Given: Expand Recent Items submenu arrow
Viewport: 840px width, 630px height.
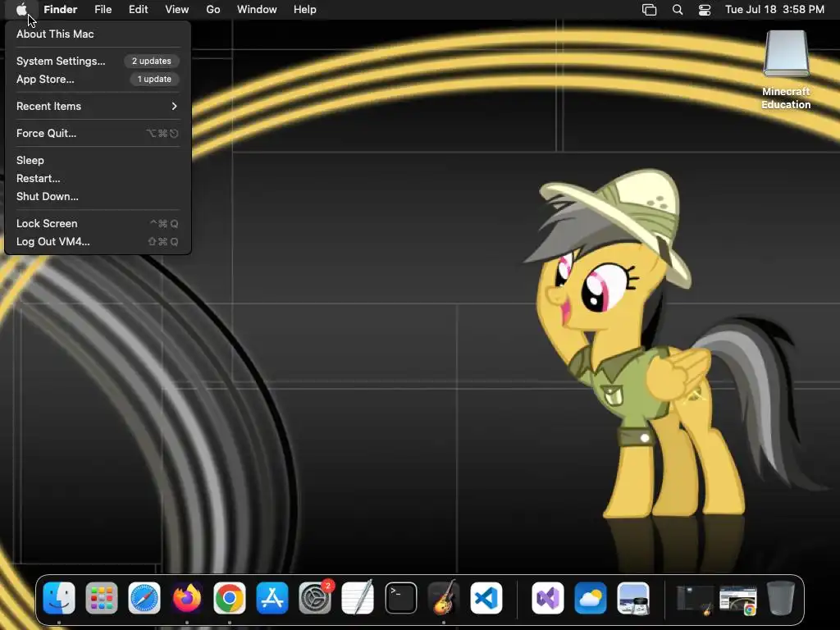Looking at the screenshot, I should pyautogui.click(x=174, y=106).
